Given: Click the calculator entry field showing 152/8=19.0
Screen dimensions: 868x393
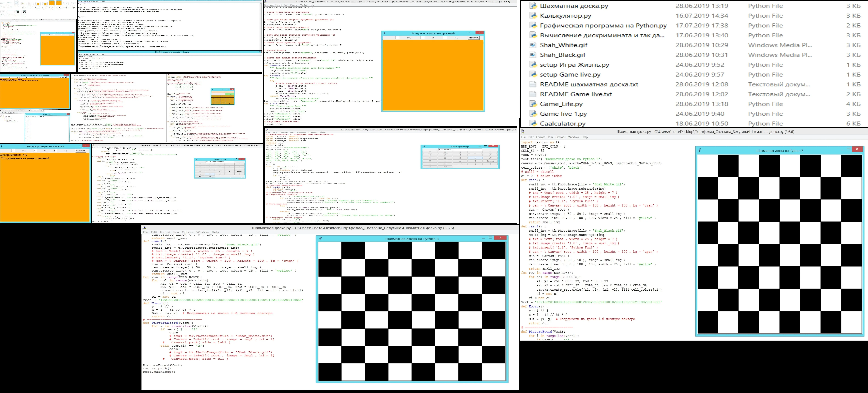Looking at the screenshot, I should tap(460, 149).
